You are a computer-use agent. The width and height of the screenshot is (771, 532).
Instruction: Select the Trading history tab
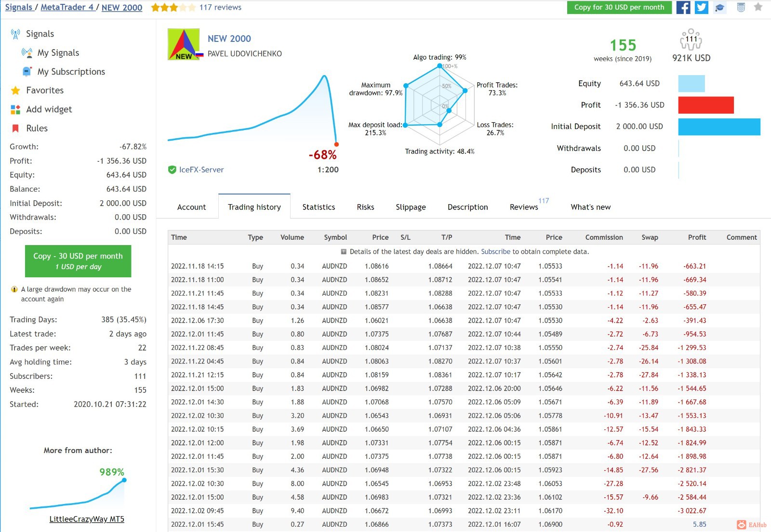pos(254,207)
